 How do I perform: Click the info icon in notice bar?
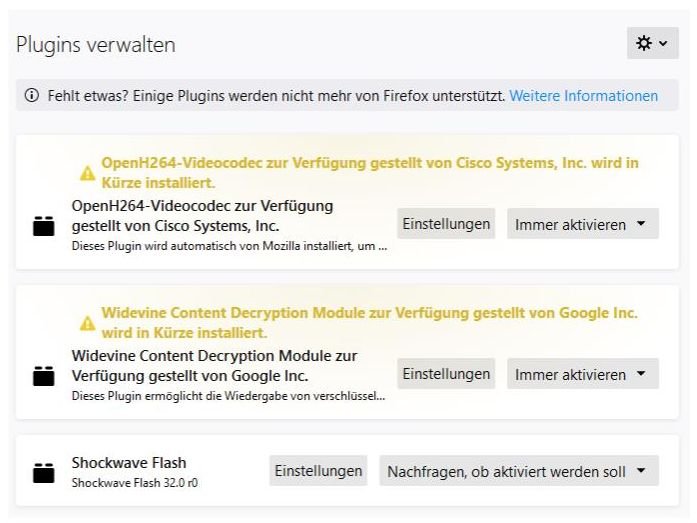tap(32, 96)
